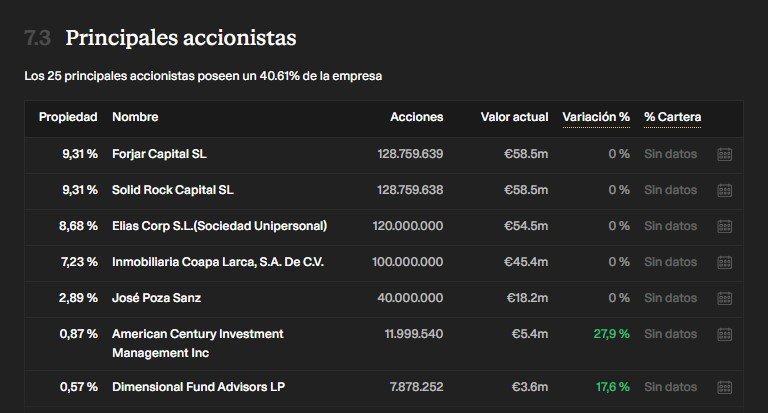Click the Nombre column header
Screen dimensions: 768x413
click(135, 117)
